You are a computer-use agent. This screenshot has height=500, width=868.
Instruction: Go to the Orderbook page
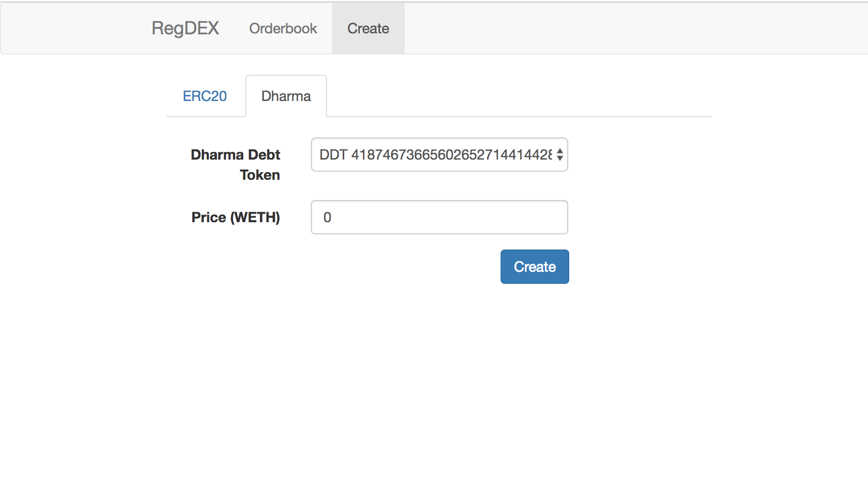(283, 28)
